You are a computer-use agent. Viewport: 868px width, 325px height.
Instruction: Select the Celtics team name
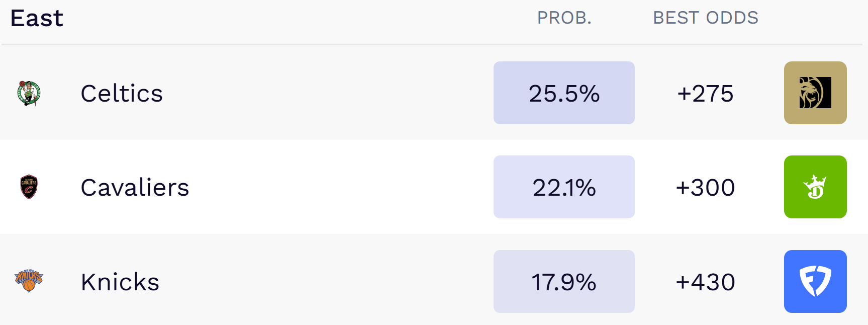click(122, 94)
